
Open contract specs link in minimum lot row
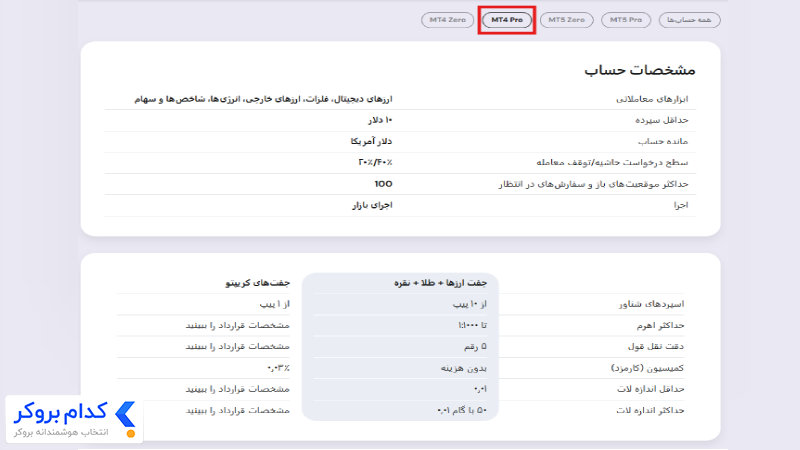(x=237, y=389)
